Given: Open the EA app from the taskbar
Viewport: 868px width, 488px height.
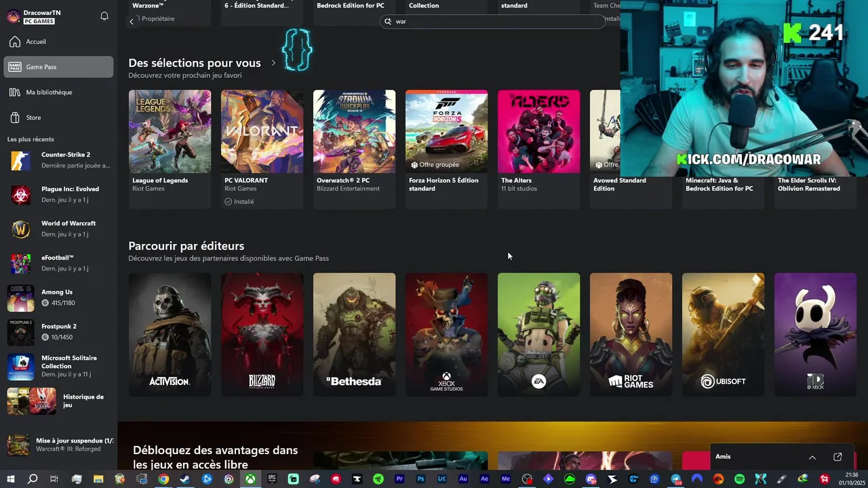Looking at the screenshot, I should click(x=718, y=479).
